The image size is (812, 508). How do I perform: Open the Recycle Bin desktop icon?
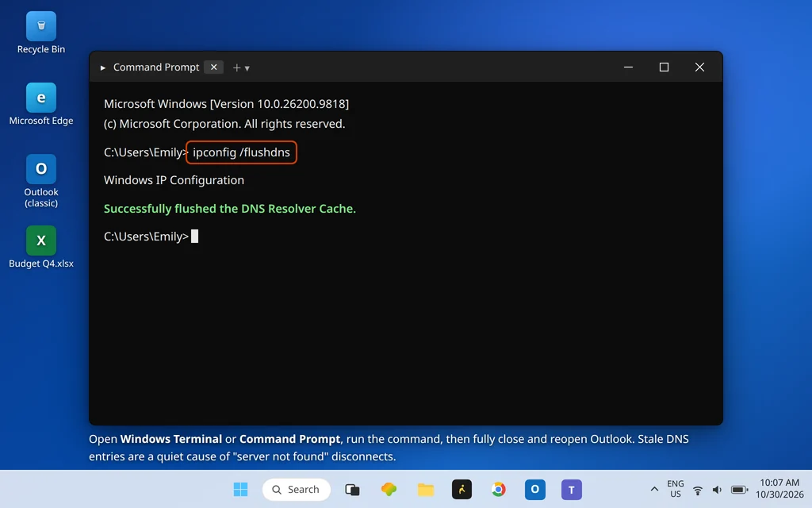41,33
